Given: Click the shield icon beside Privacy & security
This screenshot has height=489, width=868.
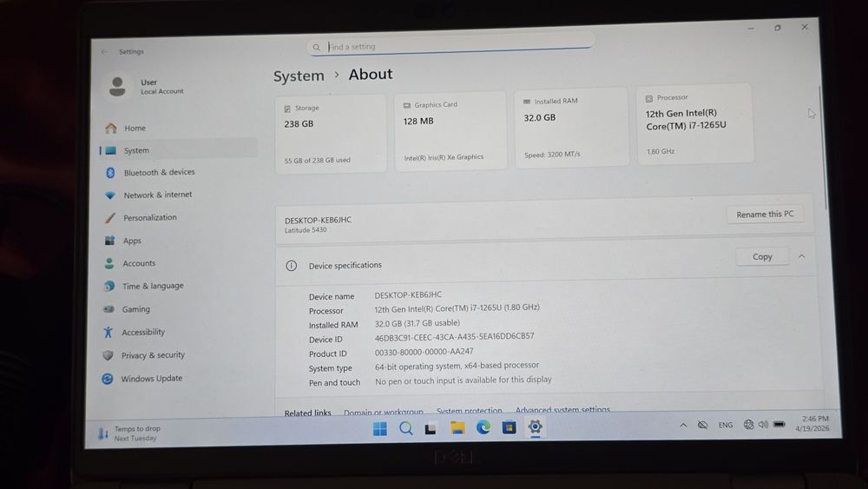Looking at the screenshot, I should click(x=108, y=355).
